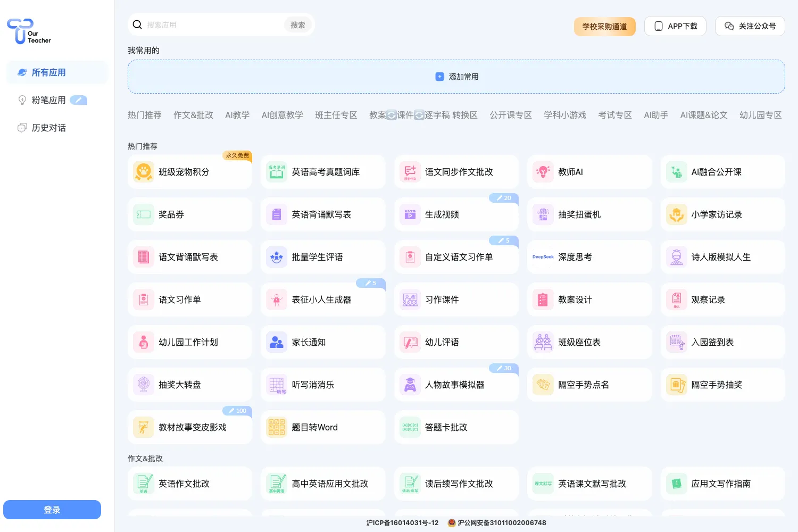Click the 关注公众号 button
Screen dimensions: 798x532
pyautogui.click(x=750, y=26)
